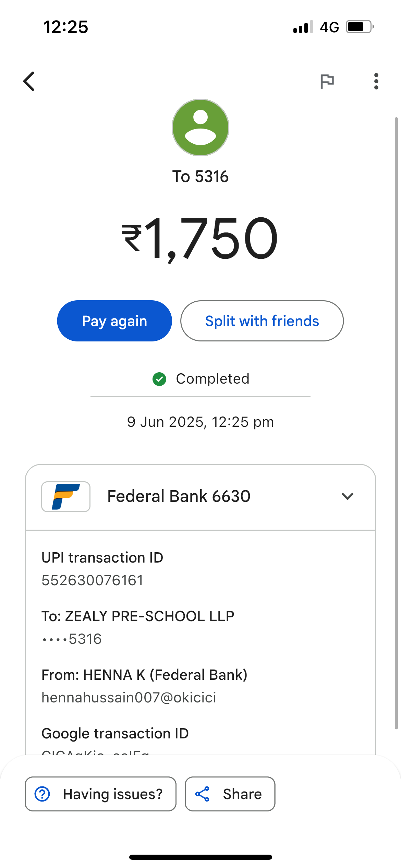Click the Share button
This screenshot has width=401, height=868.
tap(230, 794)
